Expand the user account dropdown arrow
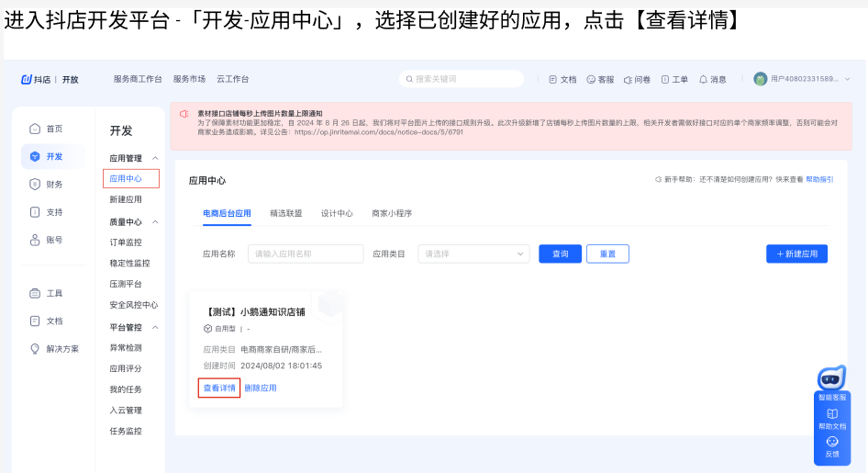Viewport: 868px width, 473px height. [847, 79]
